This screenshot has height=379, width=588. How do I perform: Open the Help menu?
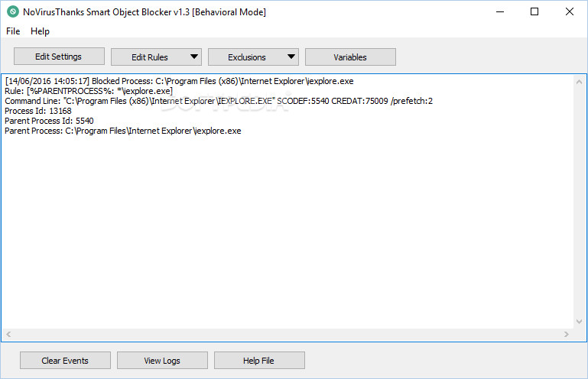pyautogui.click(x=40, y=31)
